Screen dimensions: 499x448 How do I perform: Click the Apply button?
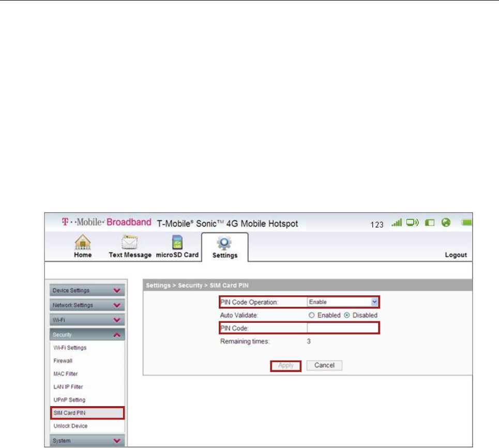286,366
